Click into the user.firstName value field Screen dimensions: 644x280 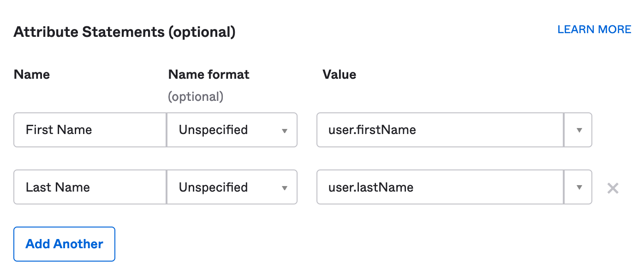point(440,130)
